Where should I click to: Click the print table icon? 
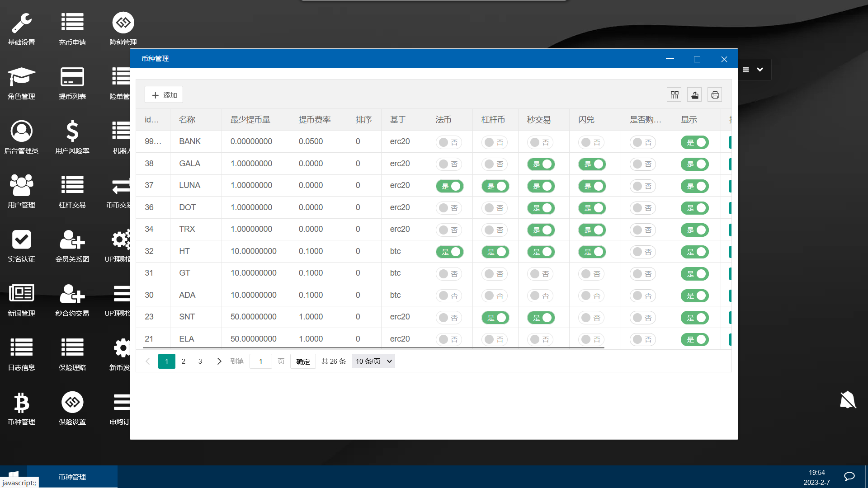715,95
